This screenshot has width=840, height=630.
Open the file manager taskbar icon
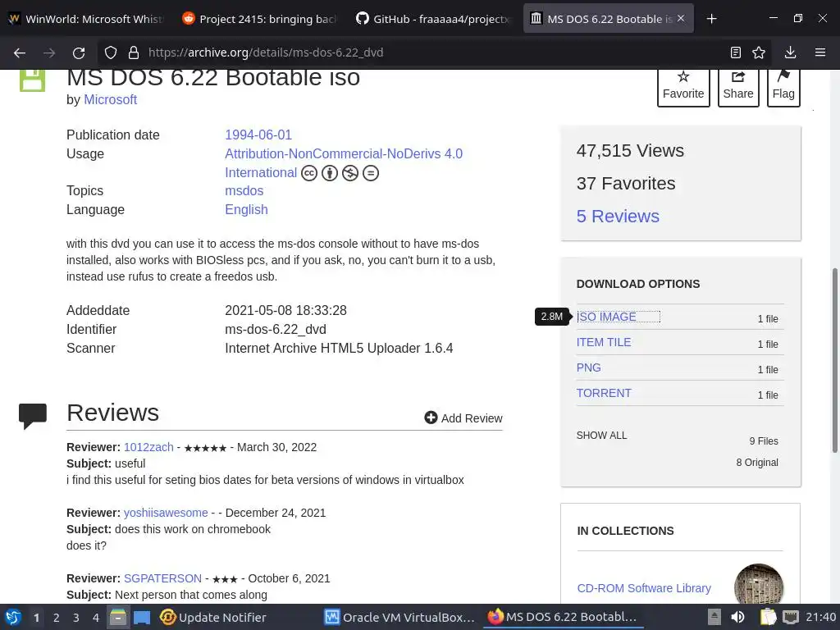(x=118, y=617)
